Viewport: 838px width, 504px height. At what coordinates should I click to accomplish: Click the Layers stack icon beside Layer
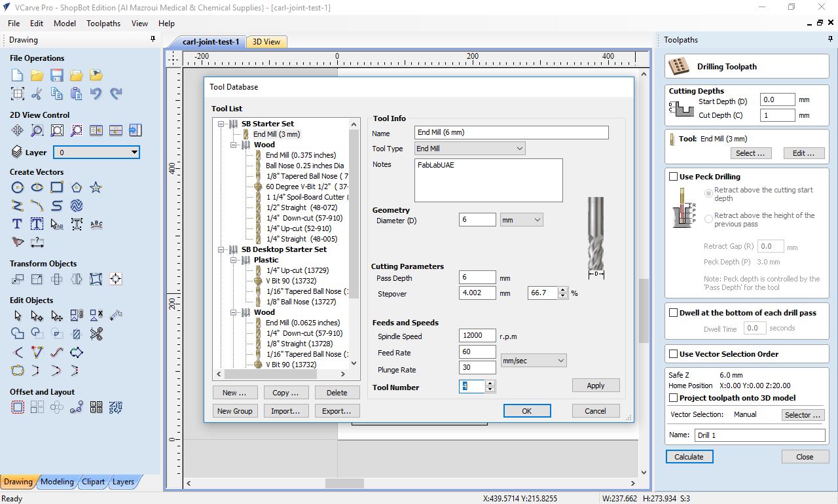click(x=17, y=153)
